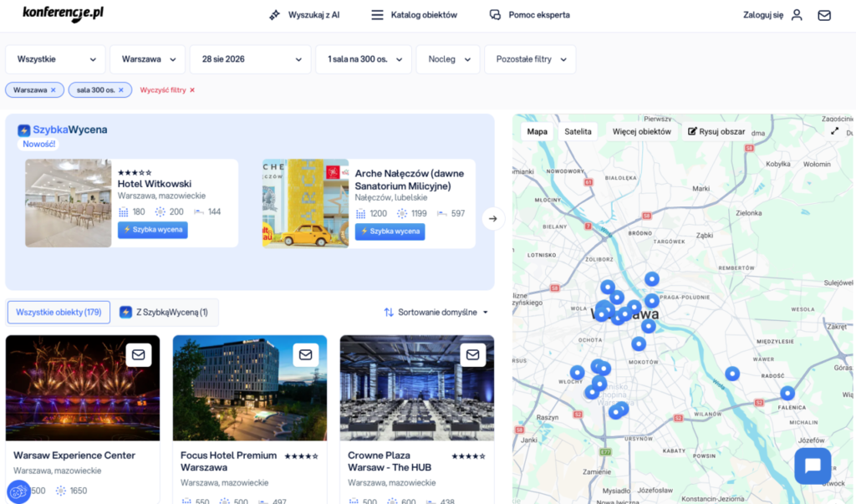
Task: Click map pin near Falenica
Action: coord(787,393)
